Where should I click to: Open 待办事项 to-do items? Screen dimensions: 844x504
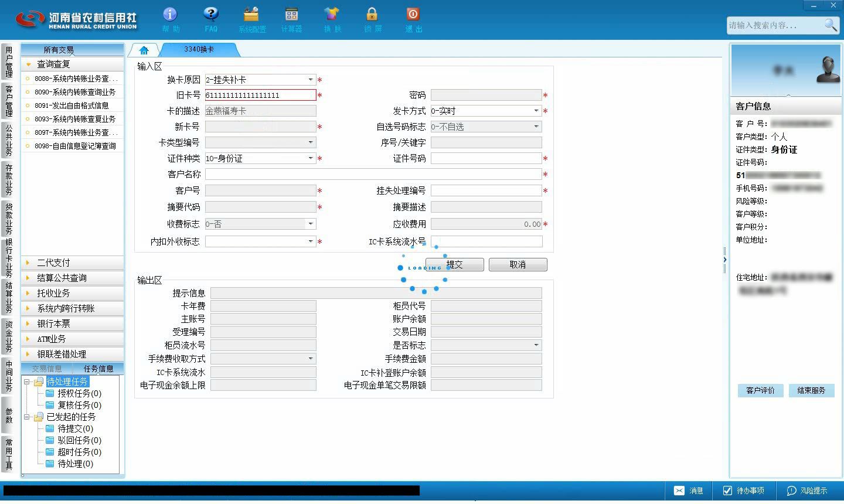pos(743,491)
